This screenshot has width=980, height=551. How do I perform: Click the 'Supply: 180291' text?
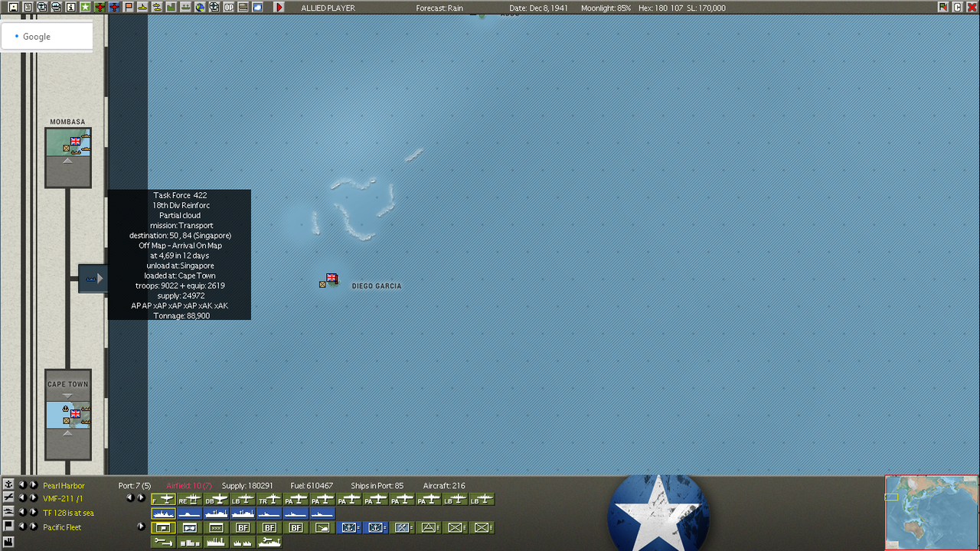coord(247,486)
